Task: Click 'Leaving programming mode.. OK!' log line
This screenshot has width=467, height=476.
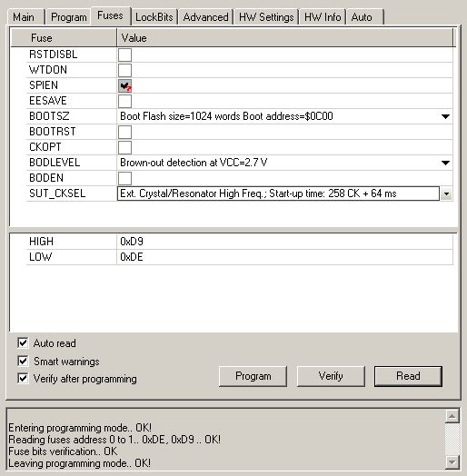Action: 79,463
